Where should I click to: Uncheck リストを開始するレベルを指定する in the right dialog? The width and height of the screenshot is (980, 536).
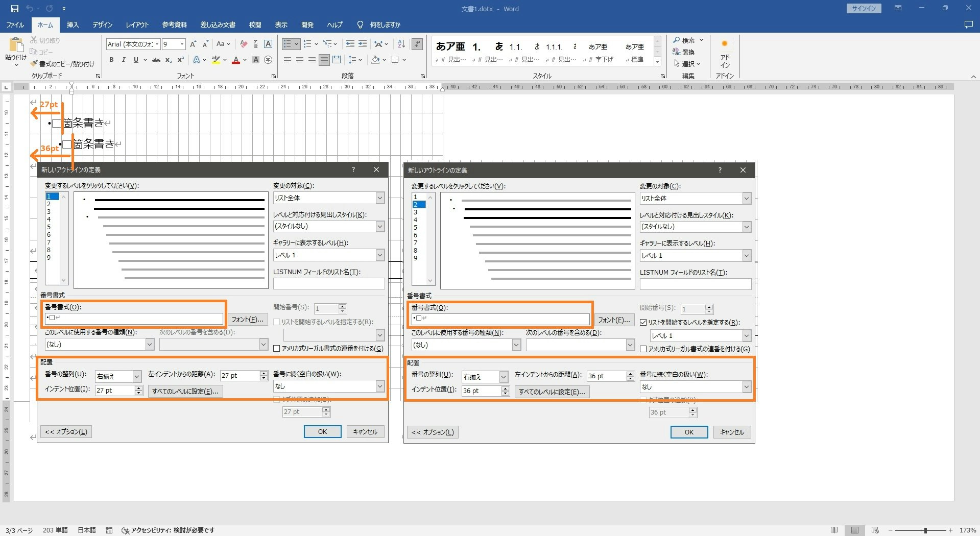[643, 323]
